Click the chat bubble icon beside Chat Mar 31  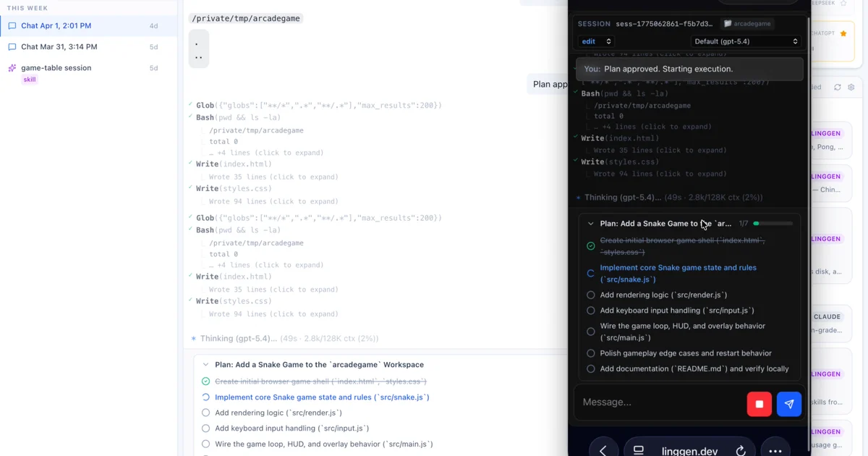point(12,47)
